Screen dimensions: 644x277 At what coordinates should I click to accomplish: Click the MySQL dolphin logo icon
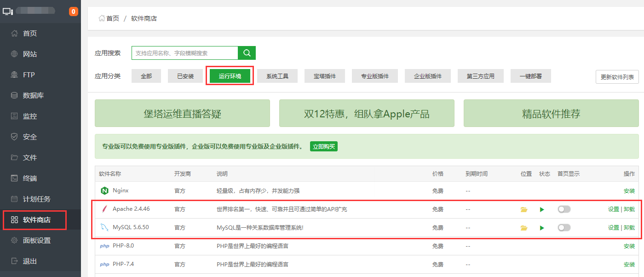(x=104, y=227)
